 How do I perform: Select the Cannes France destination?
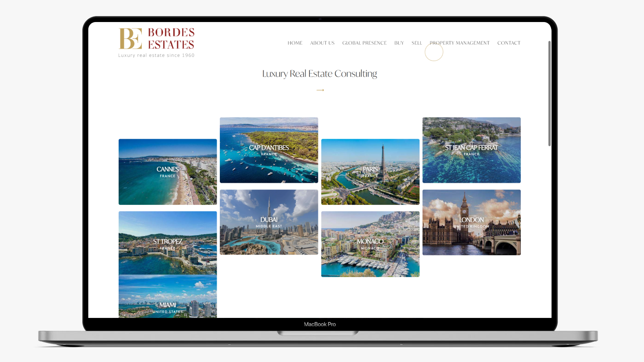(167, 171)
